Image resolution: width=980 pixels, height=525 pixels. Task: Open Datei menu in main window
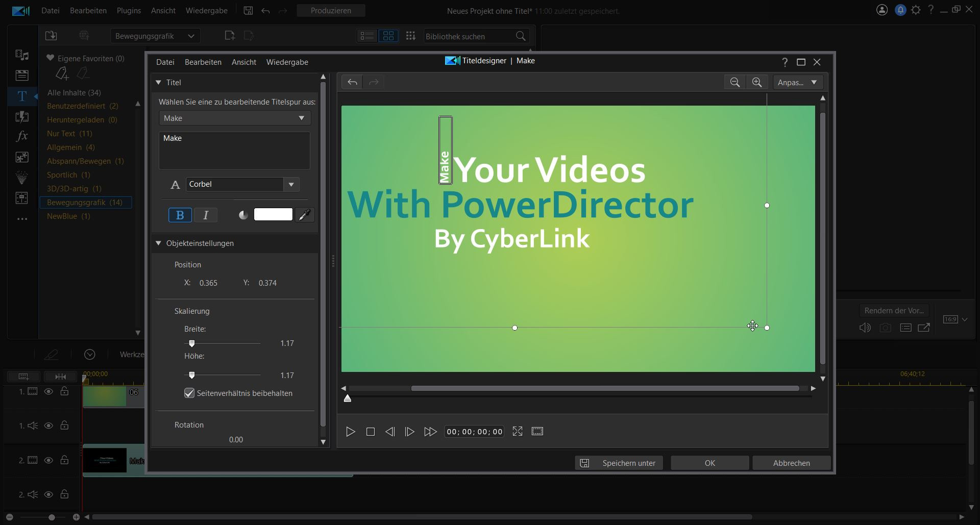point(51,10)
